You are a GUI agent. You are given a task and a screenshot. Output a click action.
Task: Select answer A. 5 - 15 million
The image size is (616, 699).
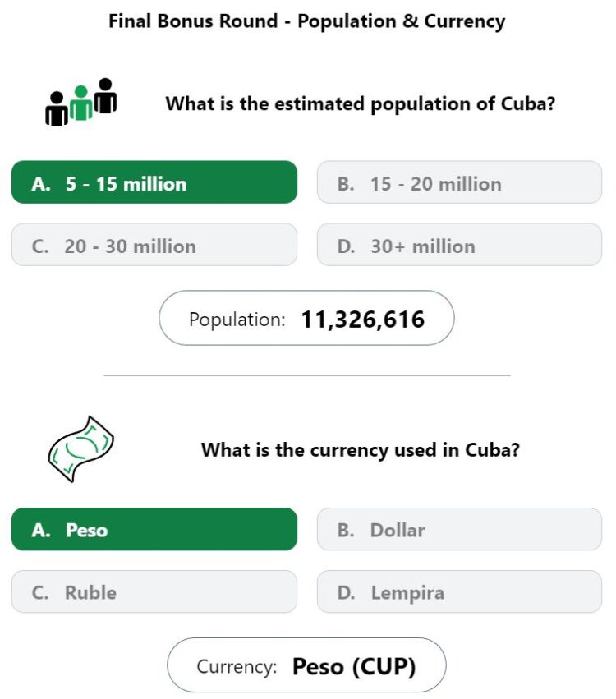click(154, 182)
